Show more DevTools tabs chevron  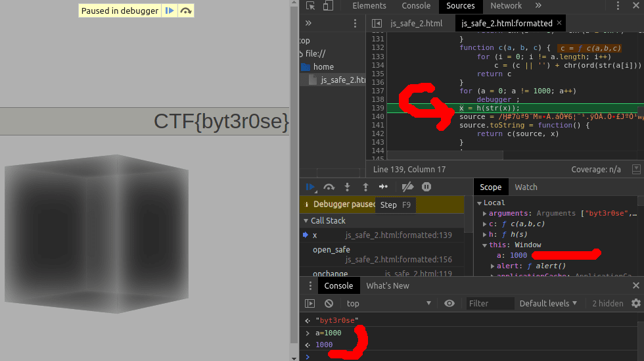[x=538, y=6]
